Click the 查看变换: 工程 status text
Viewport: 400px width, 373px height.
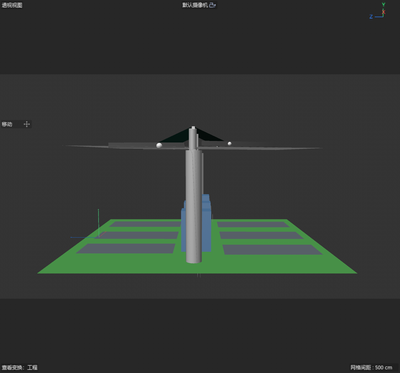pyautogui.click(x=19, y=367)
